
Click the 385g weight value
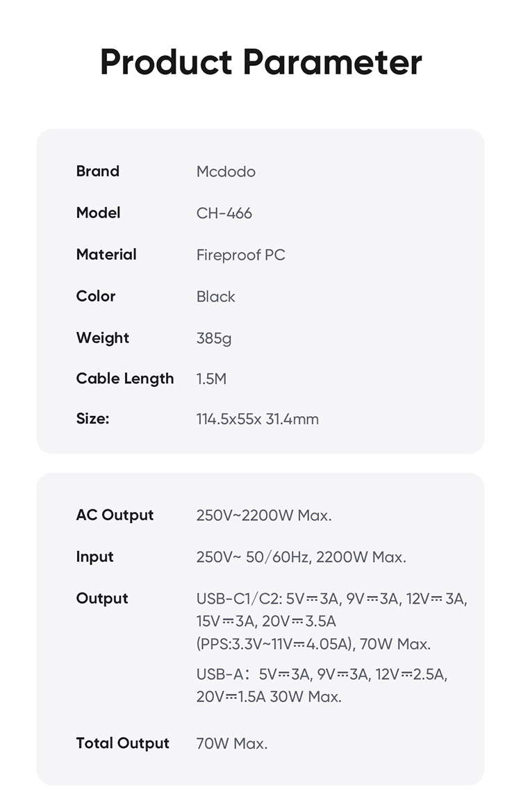(213, 338)
